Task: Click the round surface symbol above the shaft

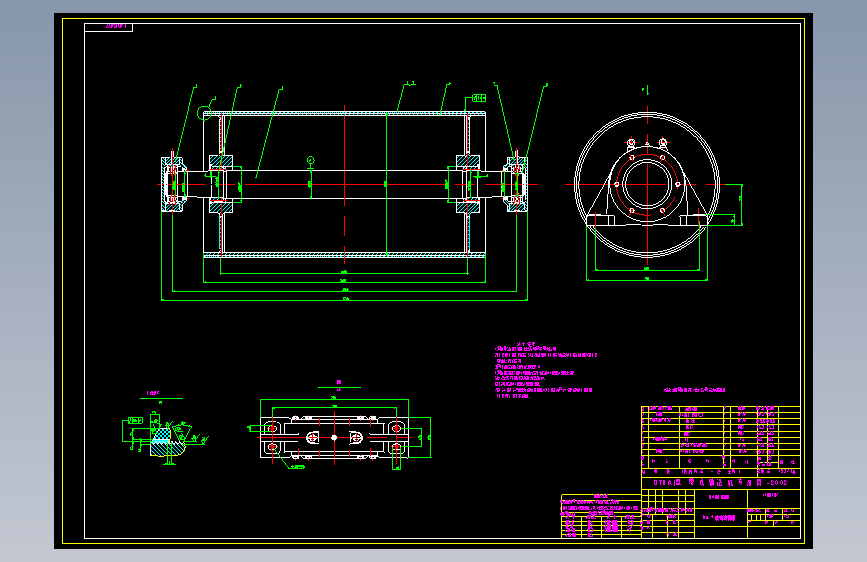Action: tap(311, 160)
